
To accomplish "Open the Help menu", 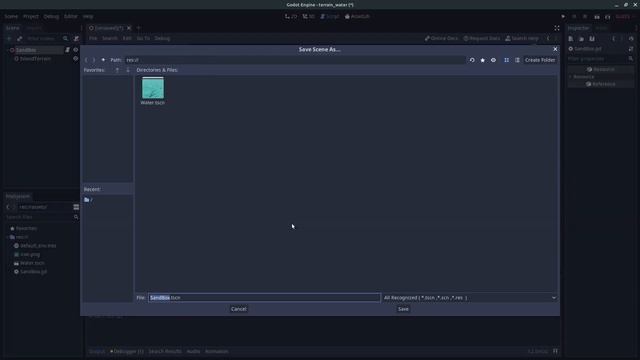I will tap(88, 16).
